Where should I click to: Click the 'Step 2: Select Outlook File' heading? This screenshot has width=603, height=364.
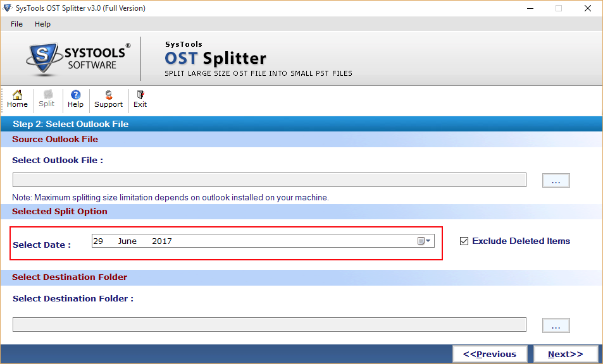[x=70, y=124]
